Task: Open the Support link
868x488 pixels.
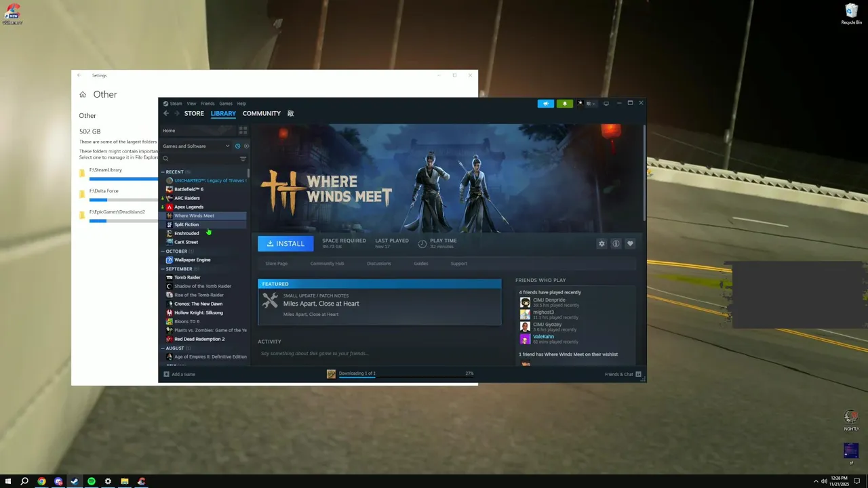Action: (x=459, y=264)
